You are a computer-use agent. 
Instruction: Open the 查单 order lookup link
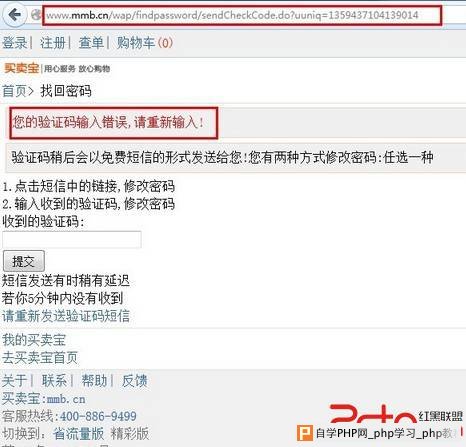[91, 43]
